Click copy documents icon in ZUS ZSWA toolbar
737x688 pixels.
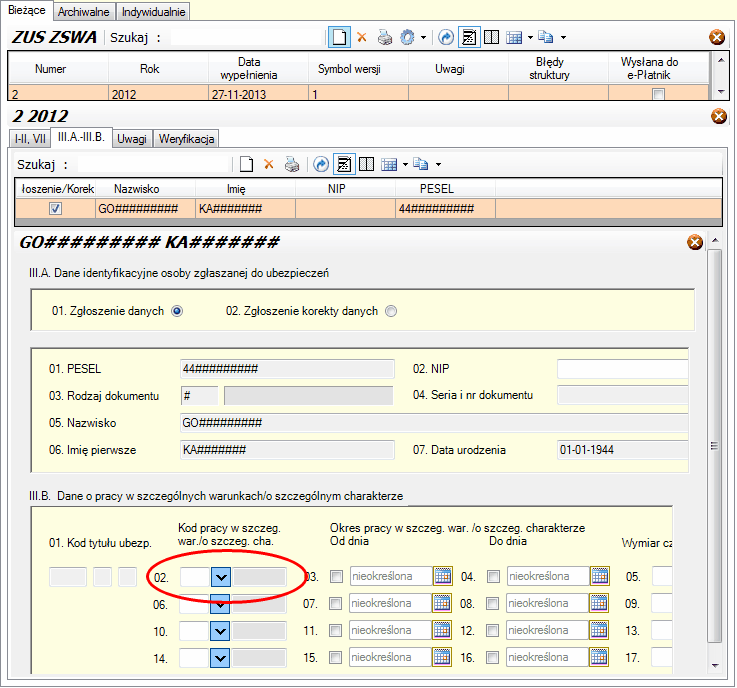coord(546,37)
